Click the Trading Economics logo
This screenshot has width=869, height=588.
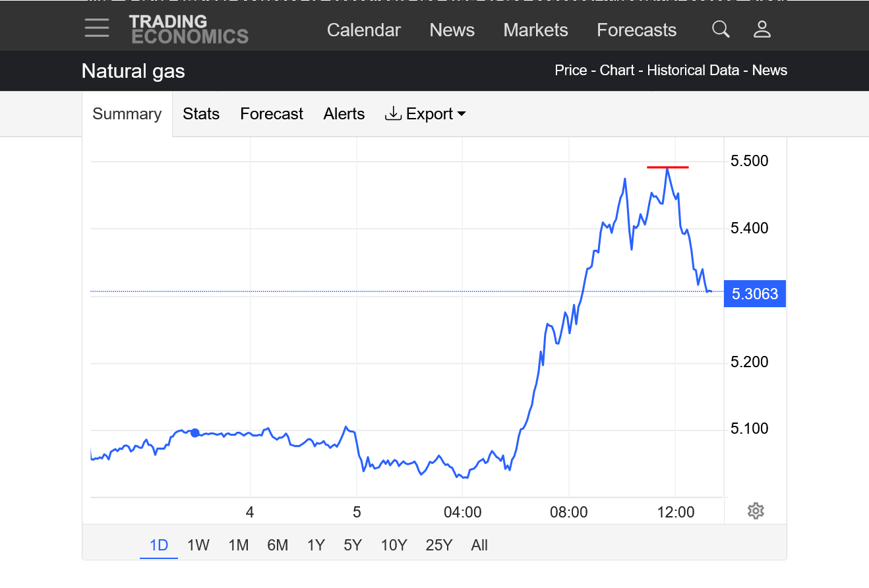(x=189, y=29)
